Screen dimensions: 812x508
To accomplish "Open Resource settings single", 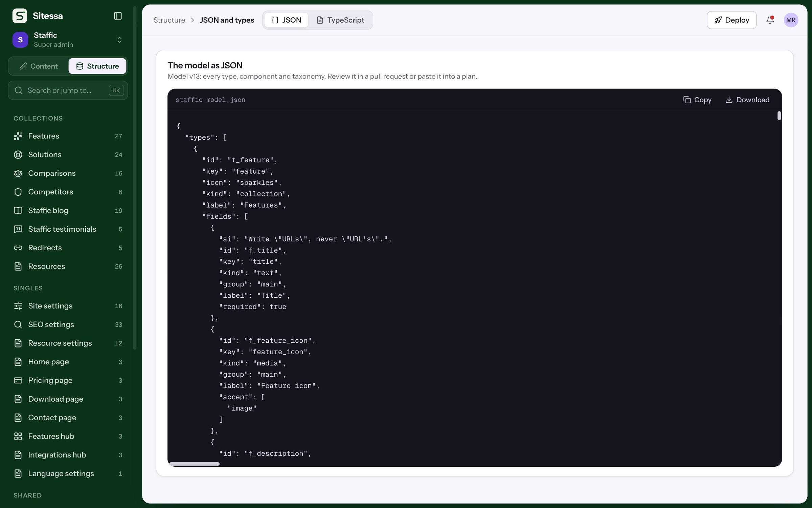I will [x=68, y=343].
